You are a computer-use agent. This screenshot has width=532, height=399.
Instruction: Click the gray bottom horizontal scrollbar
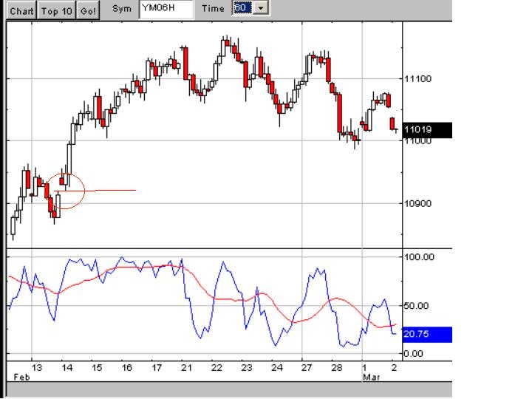pos(229,389)
